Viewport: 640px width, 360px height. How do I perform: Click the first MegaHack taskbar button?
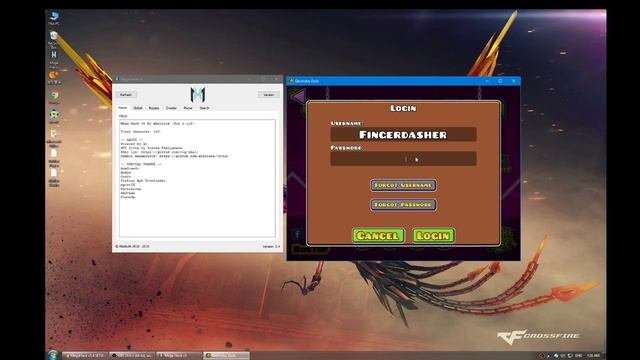tap(85, 356)
